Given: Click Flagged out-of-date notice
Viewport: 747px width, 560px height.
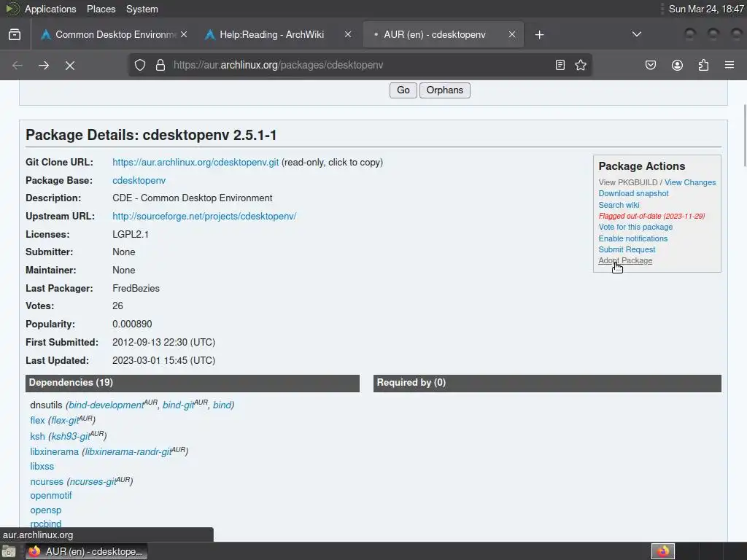Looking at the screenshot, I should point(651,216).
